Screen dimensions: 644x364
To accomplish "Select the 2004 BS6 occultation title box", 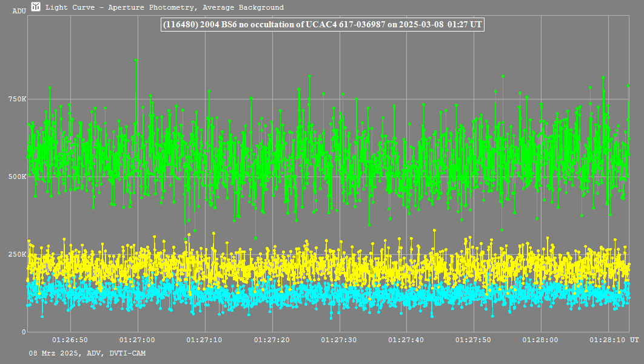I will coord(321,25).
